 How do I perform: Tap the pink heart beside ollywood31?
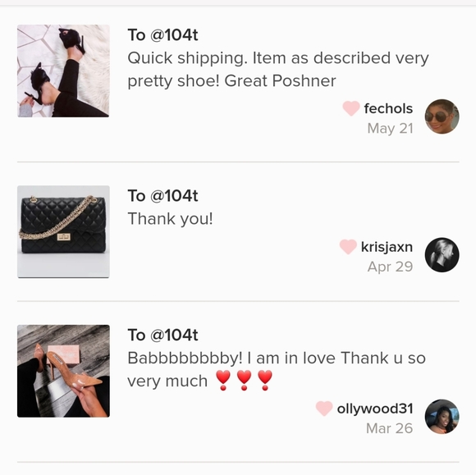coord(324,409)
